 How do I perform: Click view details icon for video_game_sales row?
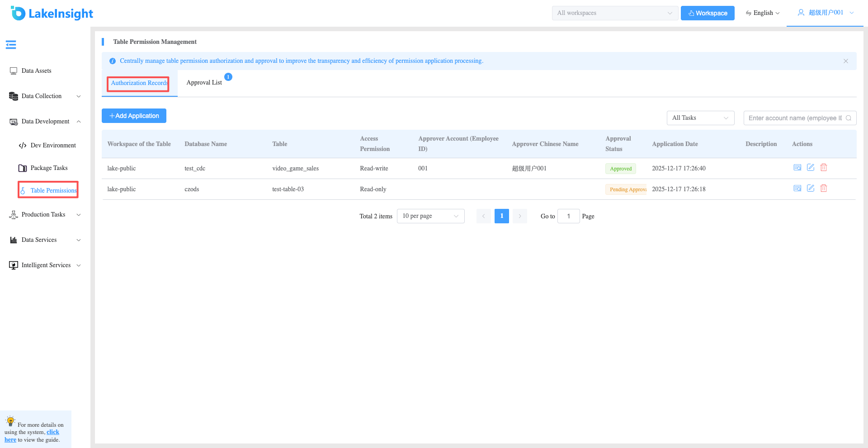[x=797, y=168]
